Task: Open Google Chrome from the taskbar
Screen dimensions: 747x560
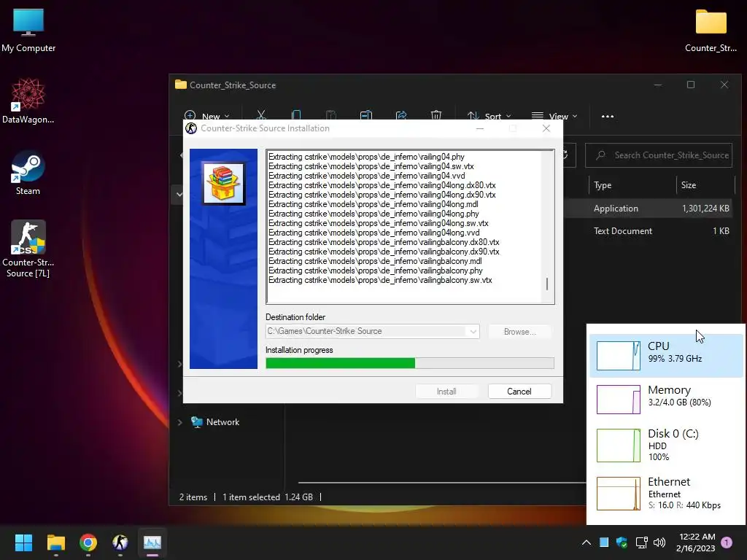Action: [x=88, y=542]
